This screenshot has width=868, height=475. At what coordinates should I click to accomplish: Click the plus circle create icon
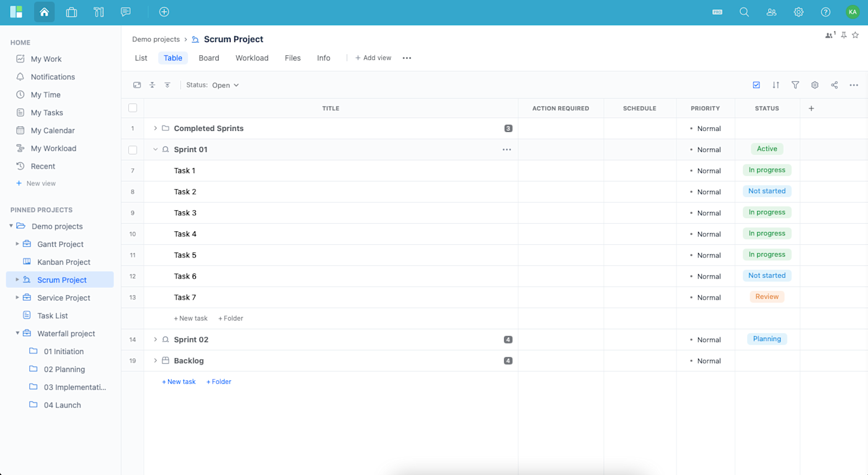tap(164, 12)
